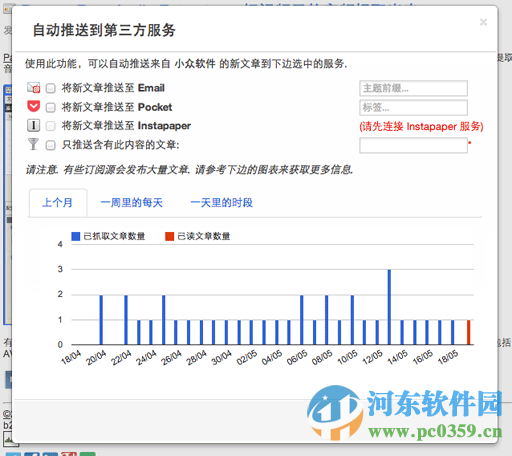Close the dialog with the X button
512x456 pixels.
click(483, 22)
